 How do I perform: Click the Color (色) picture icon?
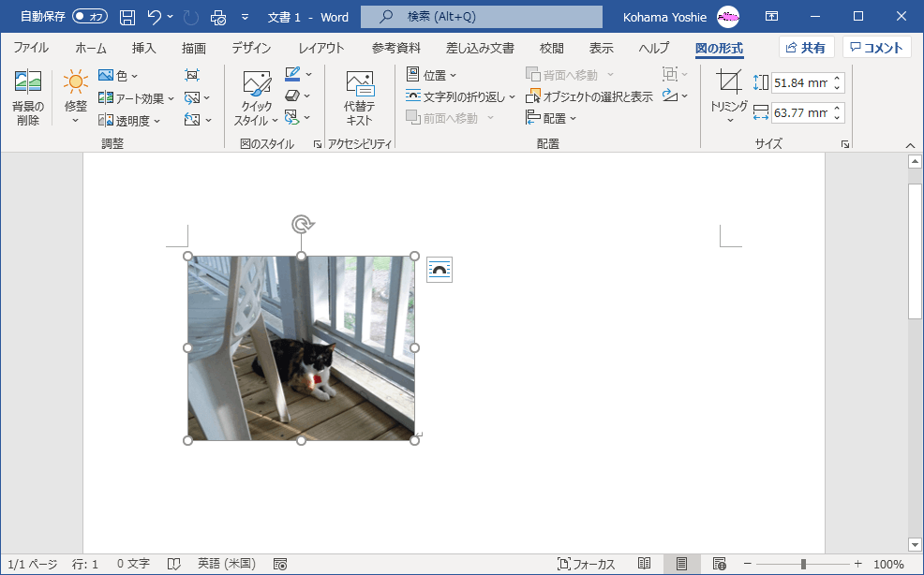[106, 76]
